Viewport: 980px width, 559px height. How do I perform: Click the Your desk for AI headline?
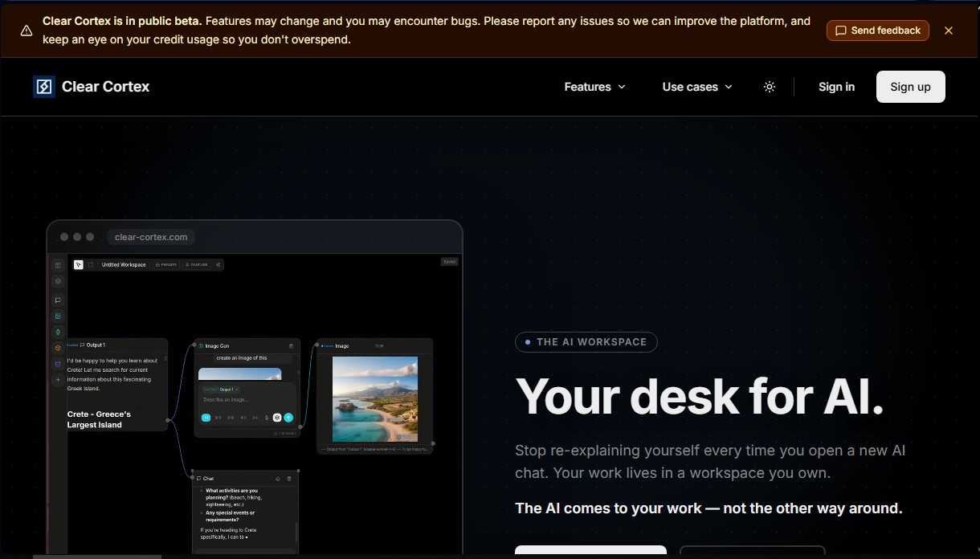(x=700, y=396)
